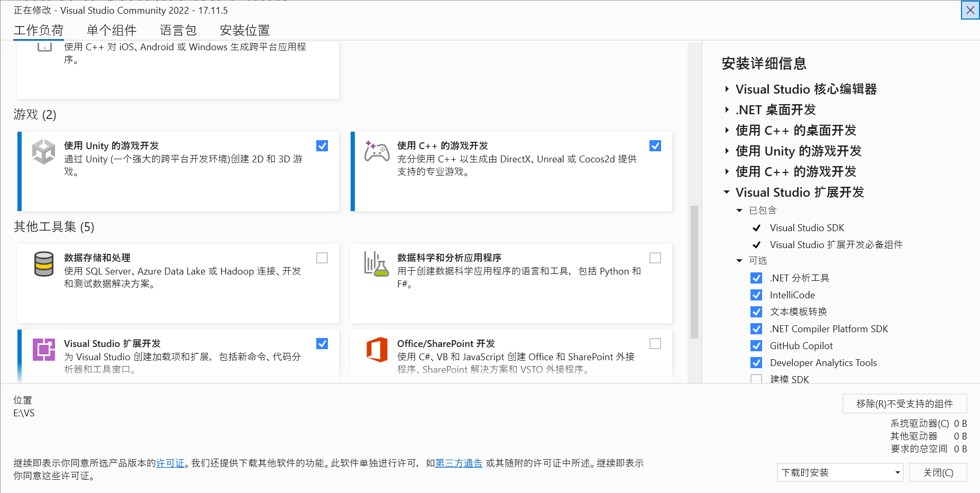
Task: Click the 移除(R)不受支持的组件 button
Action: [904, 404]
